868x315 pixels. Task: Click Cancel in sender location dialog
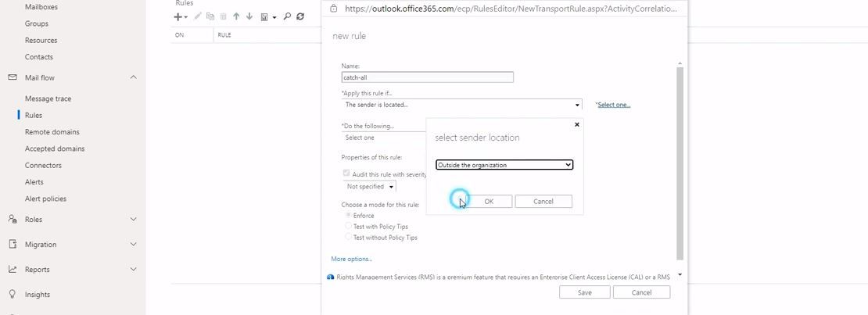click(543, 202)
